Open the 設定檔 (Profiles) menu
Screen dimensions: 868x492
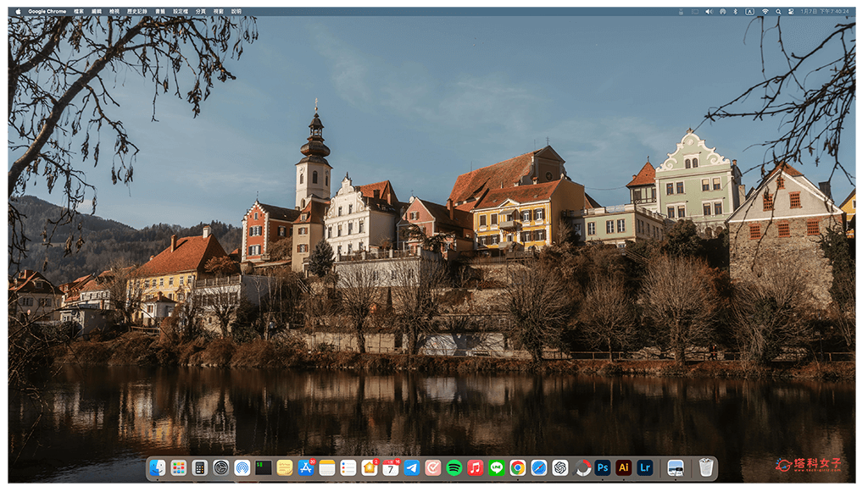(x=181, y=12)
